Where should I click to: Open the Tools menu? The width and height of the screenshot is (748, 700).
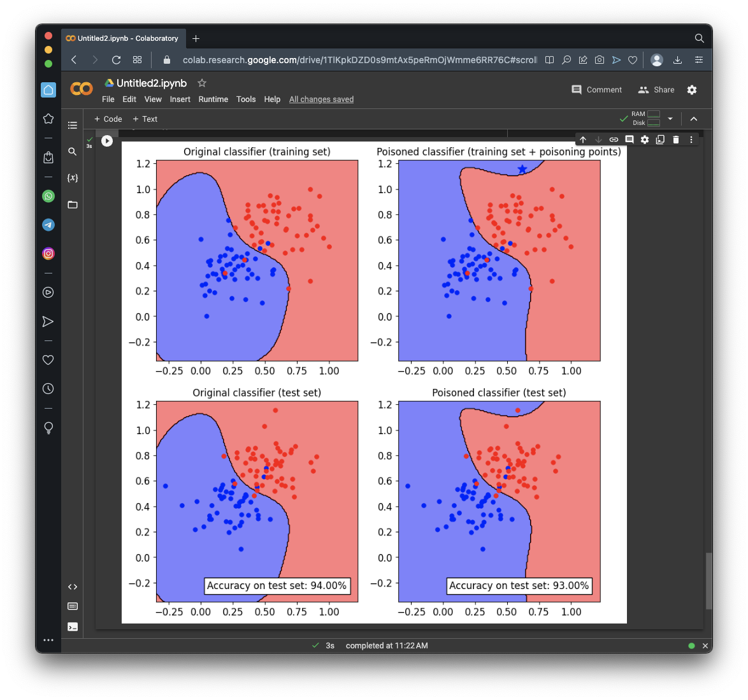(x=246, y=99)
